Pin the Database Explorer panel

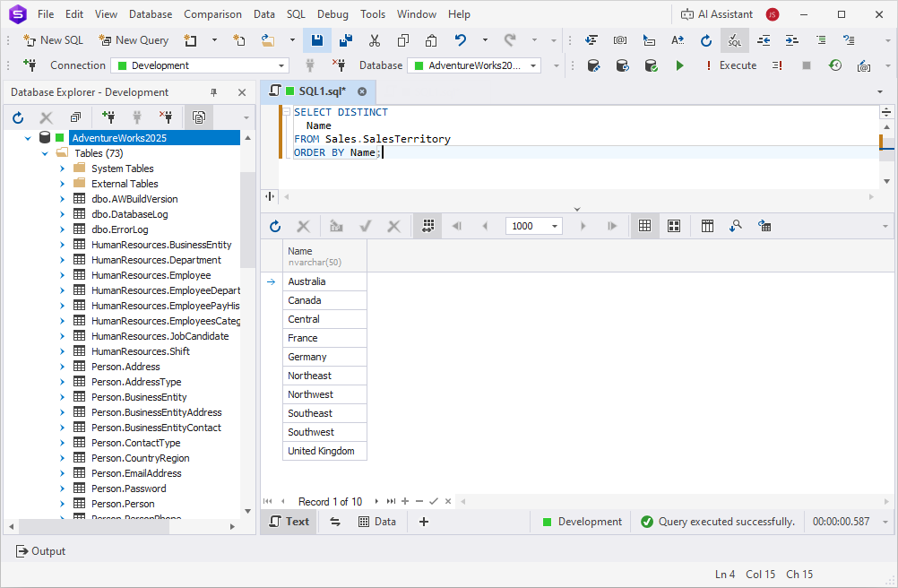point(213,92)
